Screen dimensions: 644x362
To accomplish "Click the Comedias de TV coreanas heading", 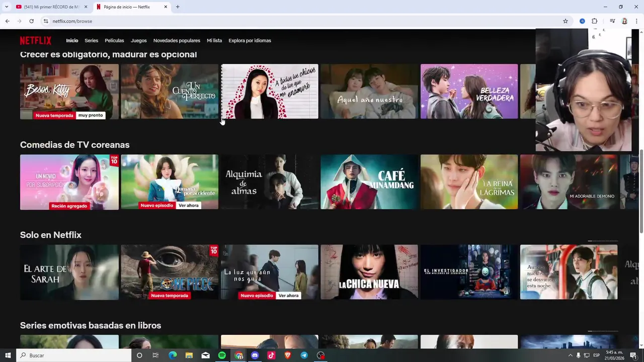I will click(74, 145).
